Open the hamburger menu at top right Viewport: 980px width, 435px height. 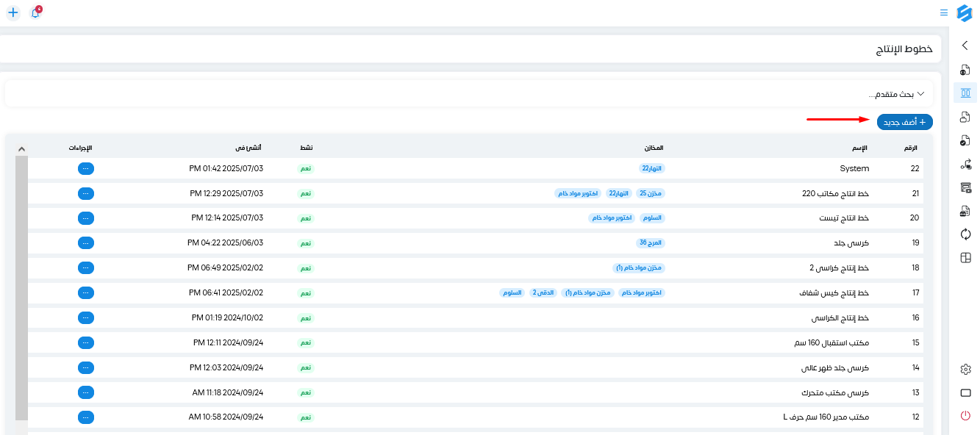click(x=944, y=12)
